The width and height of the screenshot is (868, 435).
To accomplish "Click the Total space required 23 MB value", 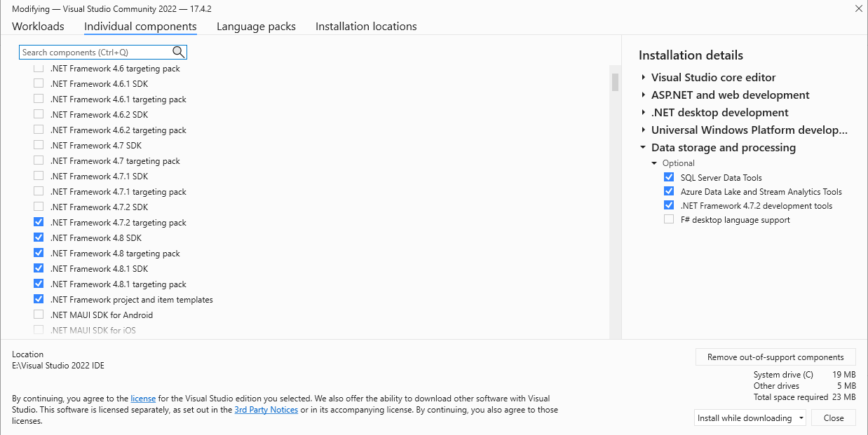I will (x=845, y=397).
